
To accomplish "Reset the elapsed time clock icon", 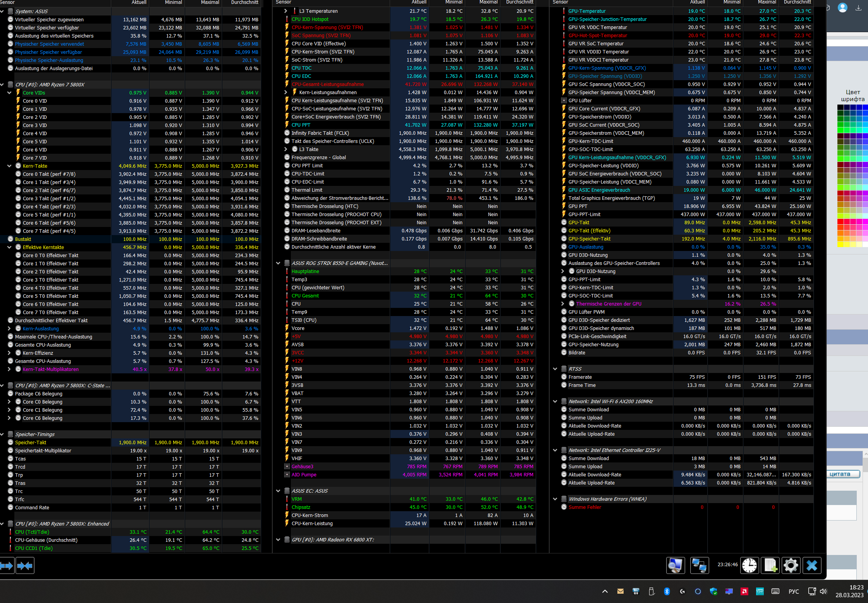I will (x=749, y=565).
